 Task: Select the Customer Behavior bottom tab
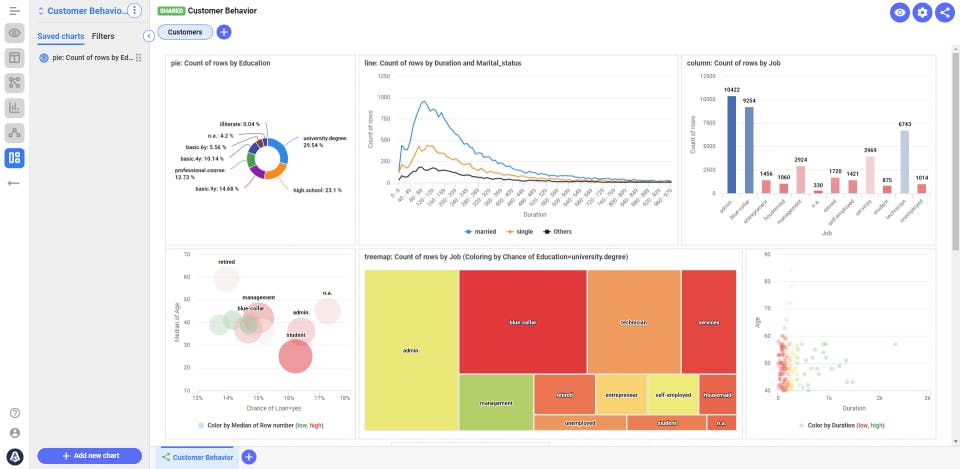click(x=198, y=457)
